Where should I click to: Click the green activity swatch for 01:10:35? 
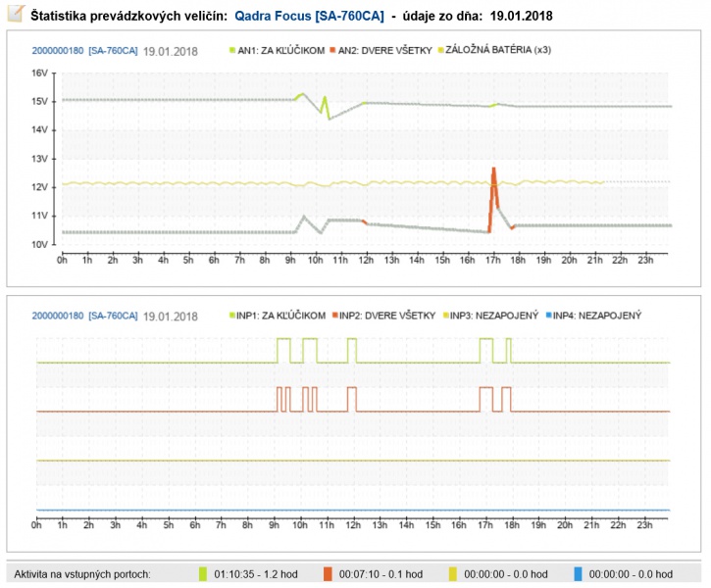203,574
